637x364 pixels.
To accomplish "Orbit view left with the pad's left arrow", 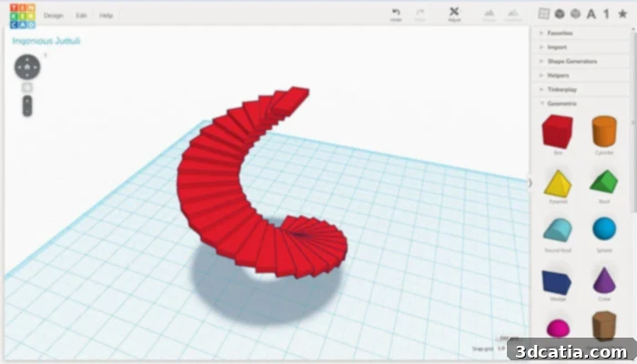I will (19, 67).
